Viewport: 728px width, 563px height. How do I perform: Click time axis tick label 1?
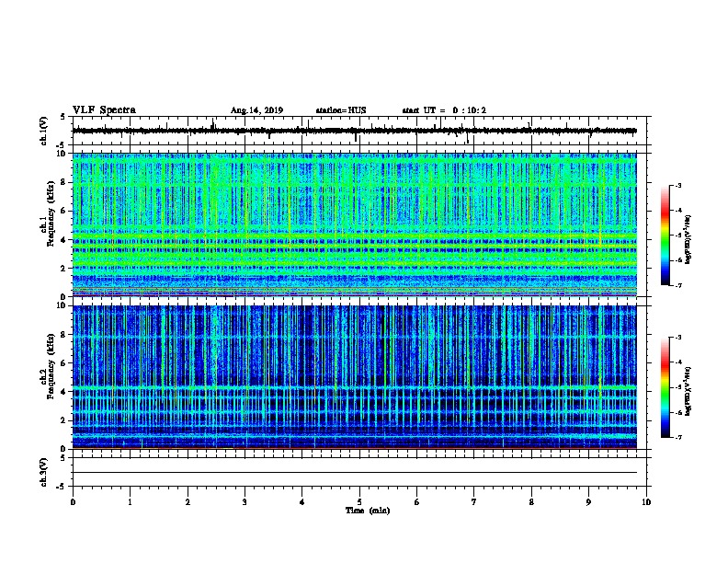click(x=131, y=502)
